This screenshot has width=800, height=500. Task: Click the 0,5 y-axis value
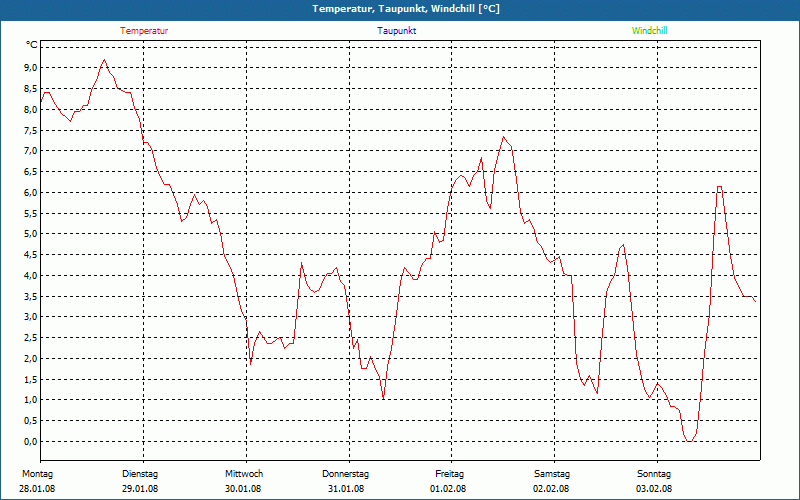pyautogui.click(x=31, y=420)
